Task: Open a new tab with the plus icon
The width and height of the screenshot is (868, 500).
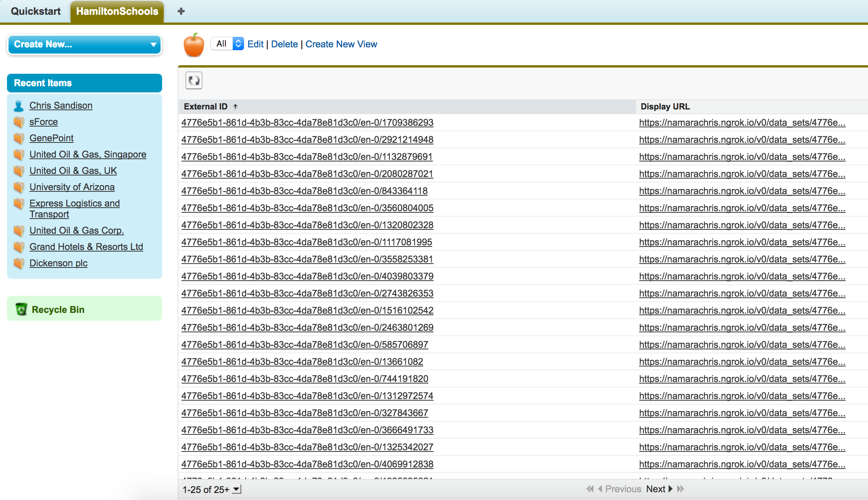Action: 181,11
